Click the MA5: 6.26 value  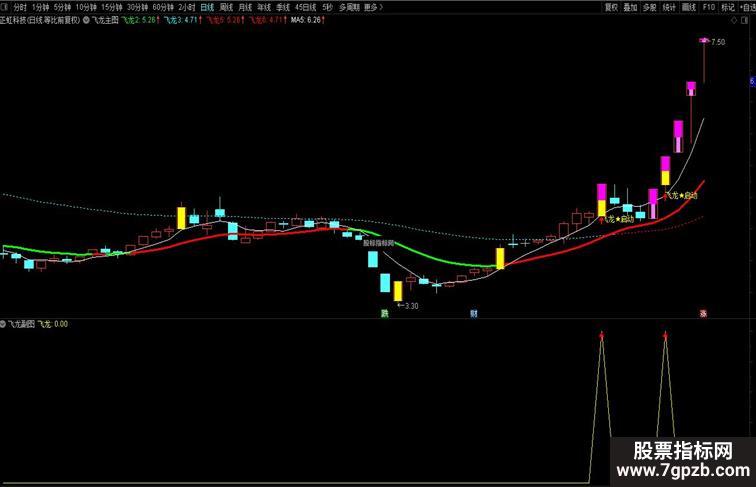click(306, 20)
